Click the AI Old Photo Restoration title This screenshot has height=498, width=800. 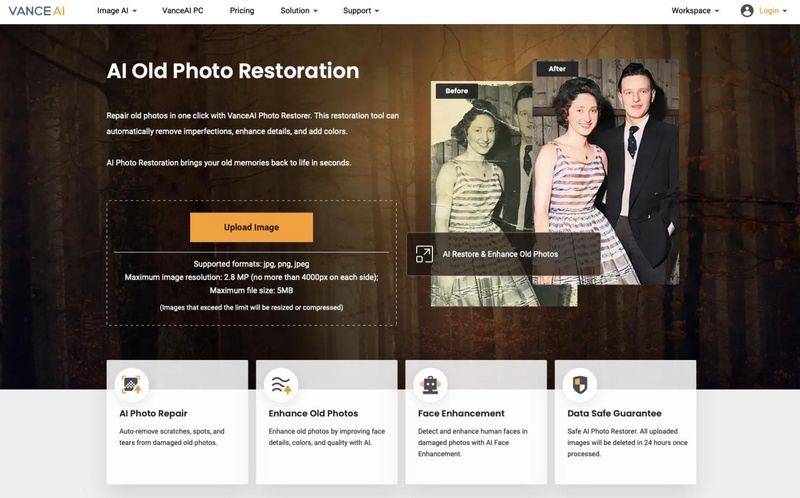(233, 71)
